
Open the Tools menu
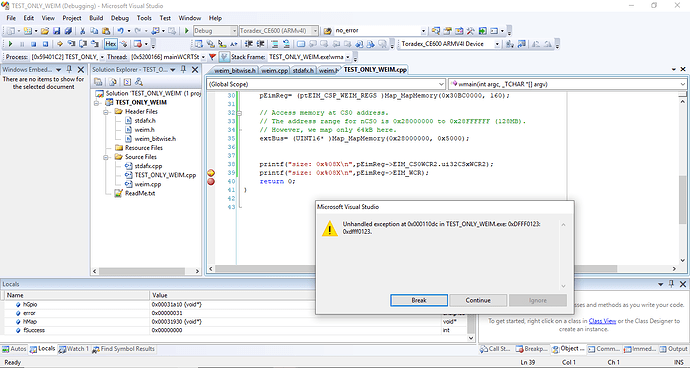point(144,18)
